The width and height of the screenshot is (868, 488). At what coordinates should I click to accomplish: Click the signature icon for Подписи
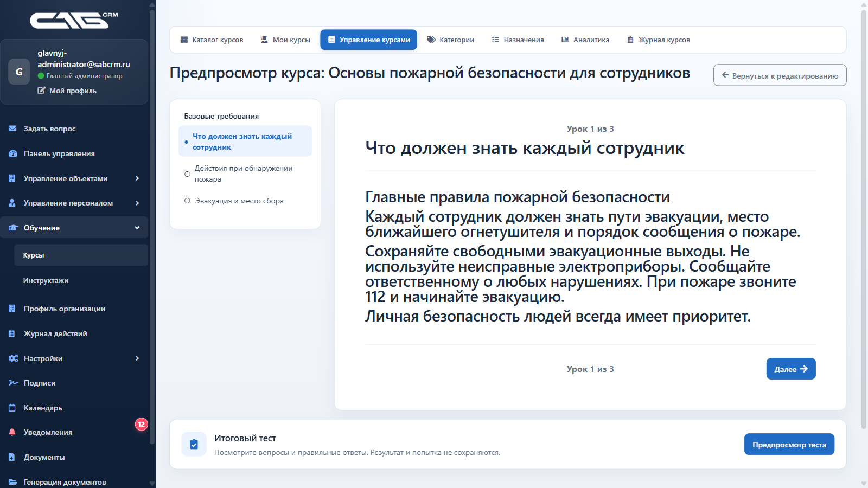(13, 383)
